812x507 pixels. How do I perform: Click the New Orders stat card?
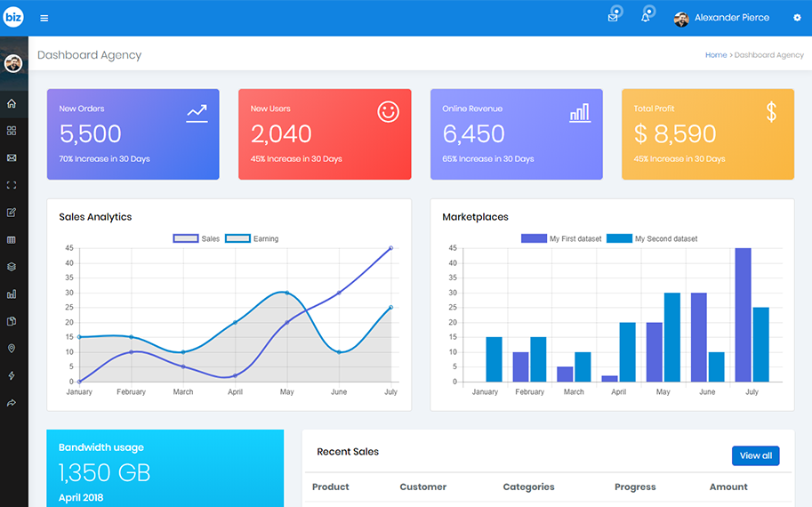(133, 134)
